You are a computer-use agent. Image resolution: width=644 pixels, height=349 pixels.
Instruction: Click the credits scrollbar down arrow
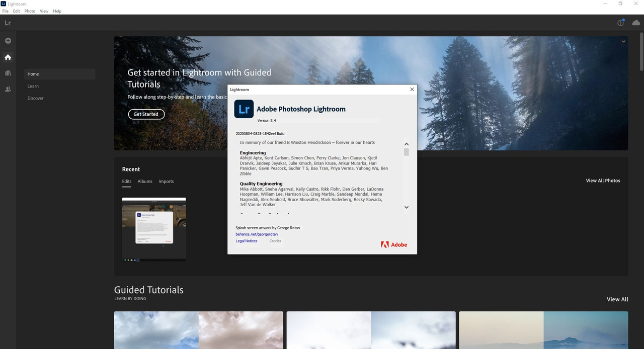[x=407, y=207]
